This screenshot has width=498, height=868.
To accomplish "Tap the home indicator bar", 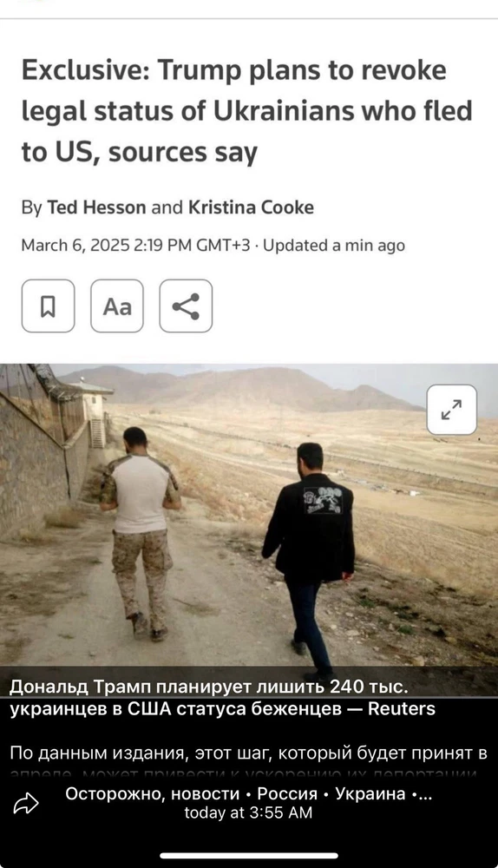I will [249, 855].
